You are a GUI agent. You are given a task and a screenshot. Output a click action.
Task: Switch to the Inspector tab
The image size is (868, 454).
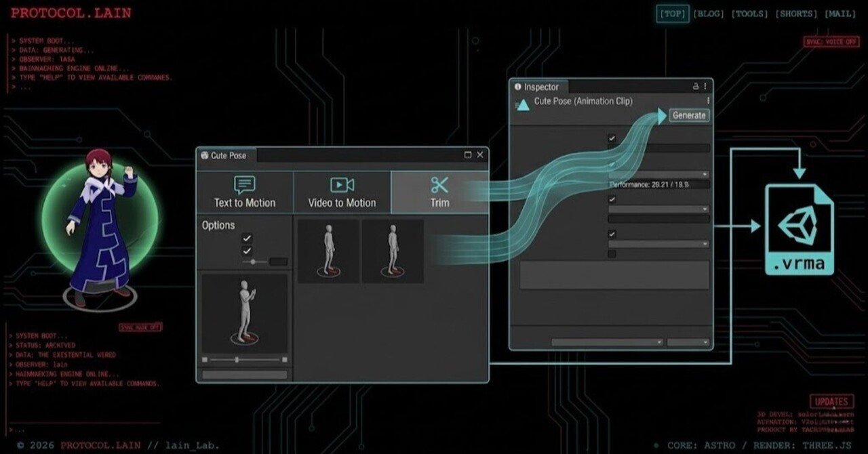point(540,87)
